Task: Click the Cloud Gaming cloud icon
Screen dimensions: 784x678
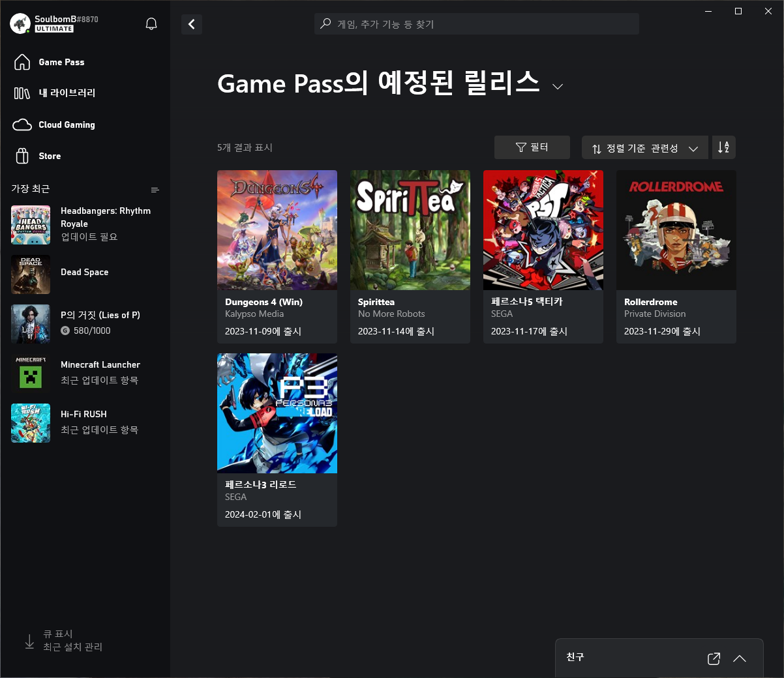Action: [x=22, y=125]
